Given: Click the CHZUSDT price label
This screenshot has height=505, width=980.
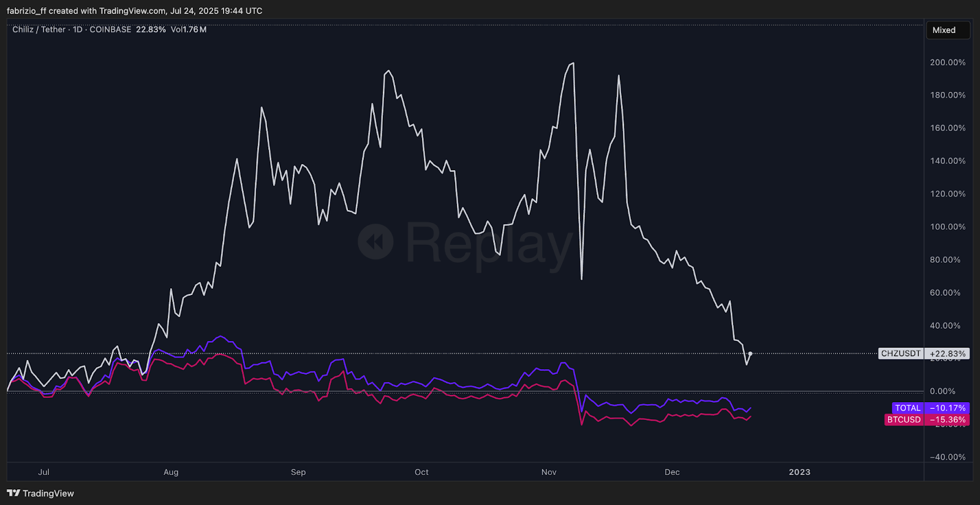Looking at the screenshot, I should [900, 354].
